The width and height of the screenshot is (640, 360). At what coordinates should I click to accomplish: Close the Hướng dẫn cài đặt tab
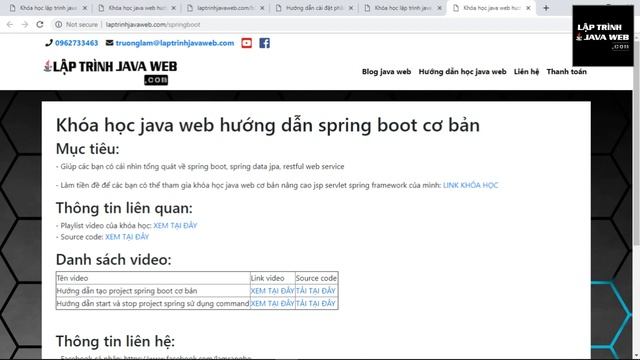[x=351, y=8]
